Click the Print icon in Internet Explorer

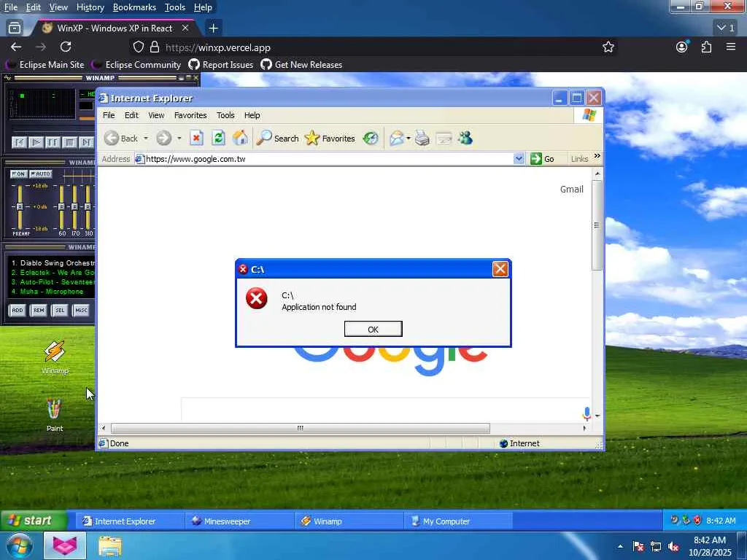pyautogui.click(x=422, y=139)
